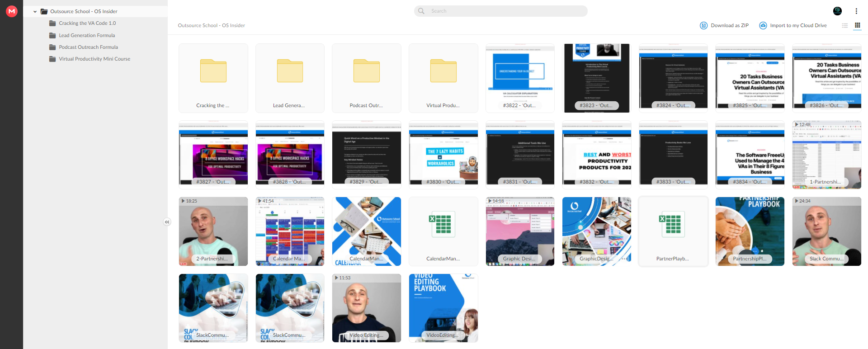Open the three-dot more options menu
This screenshot has width=868, height=349.
coord(856,11)
